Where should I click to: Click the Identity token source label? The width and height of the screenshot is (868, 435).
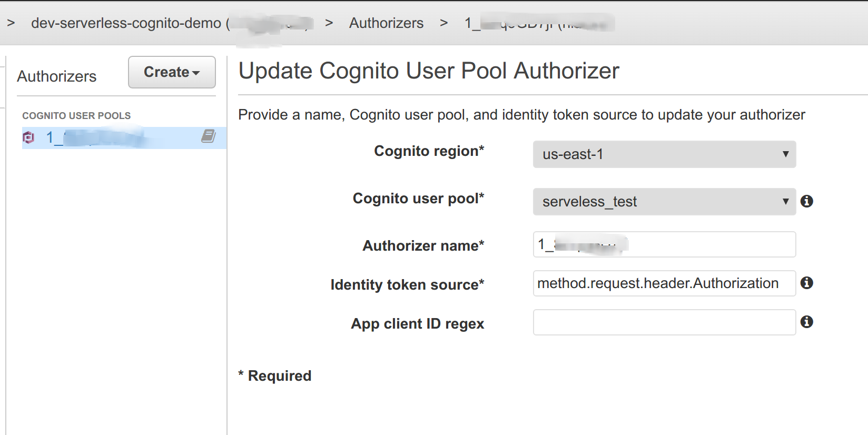[x=408, y=285]
